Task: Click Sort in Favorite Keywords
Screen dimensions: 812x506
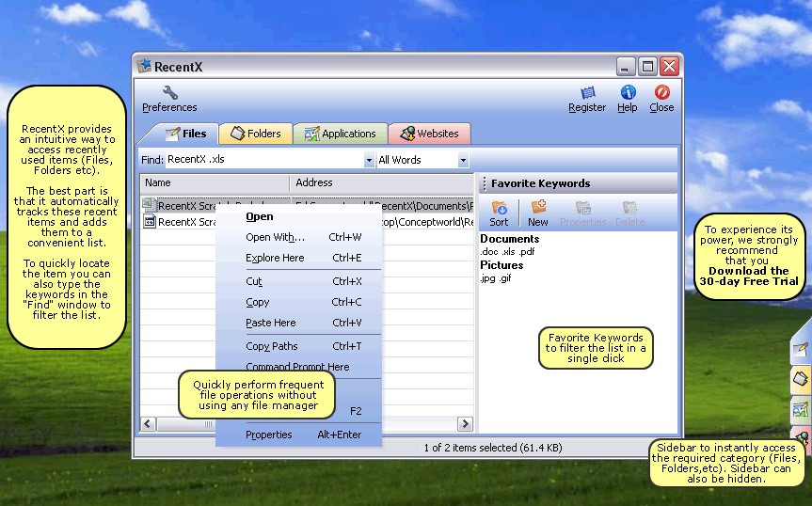Action: [500, 214]
